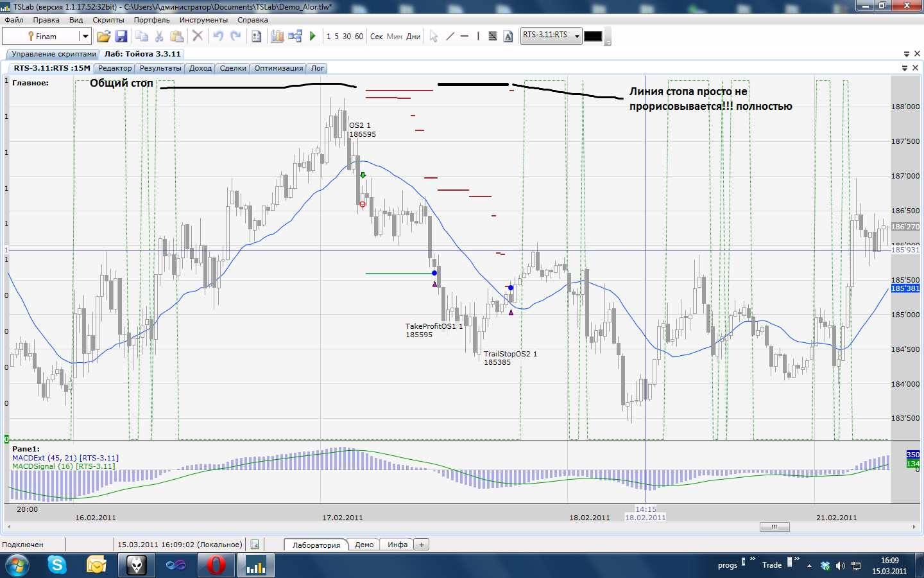Open the Справка menu
924x578 pixels.
253,20
